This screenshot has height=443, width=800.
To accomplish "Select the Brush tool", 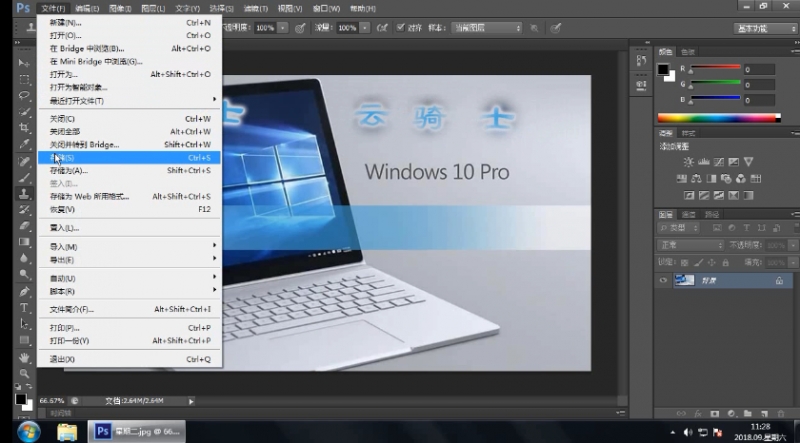I will 24,178.
